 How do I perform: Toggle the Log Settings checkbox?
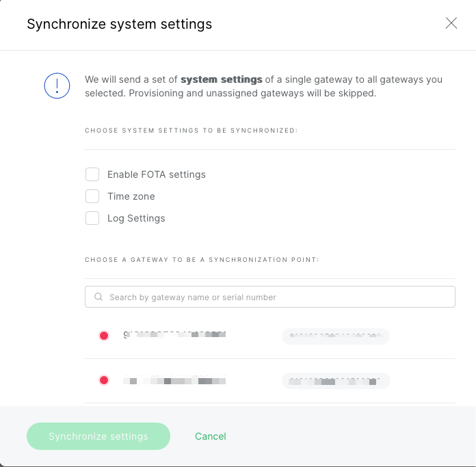coord(92,218)
